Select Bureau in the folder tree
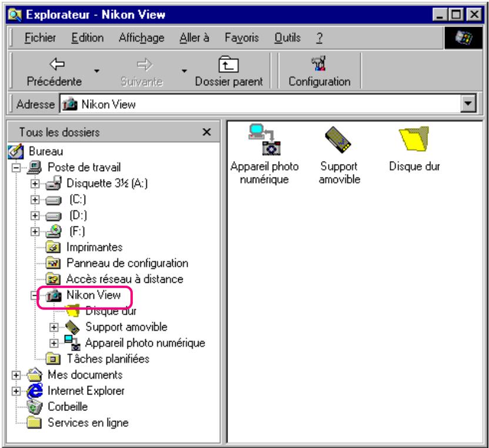 click(x=46, y=151)
